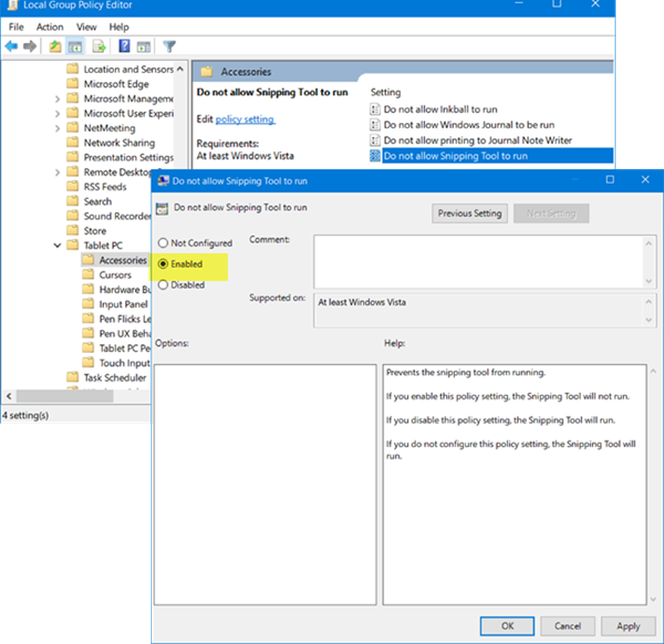Click the Setting column header

385,92
